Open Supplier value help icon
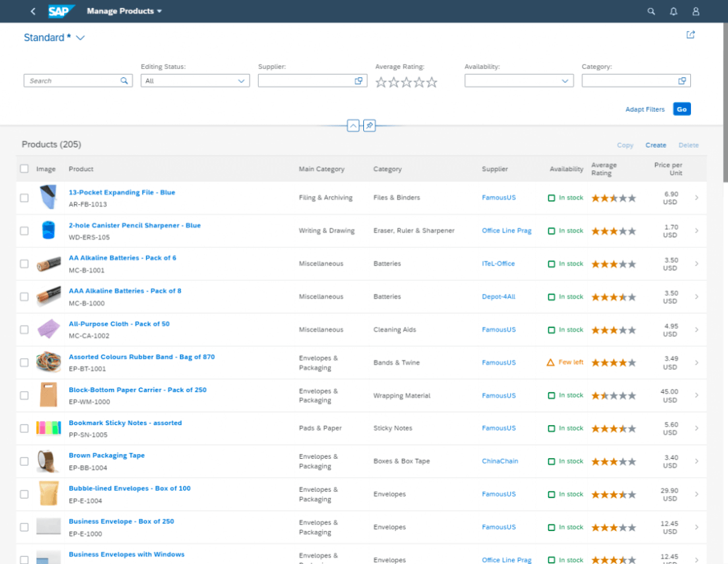This screenshot has height=564, width=728. [359, 81]
